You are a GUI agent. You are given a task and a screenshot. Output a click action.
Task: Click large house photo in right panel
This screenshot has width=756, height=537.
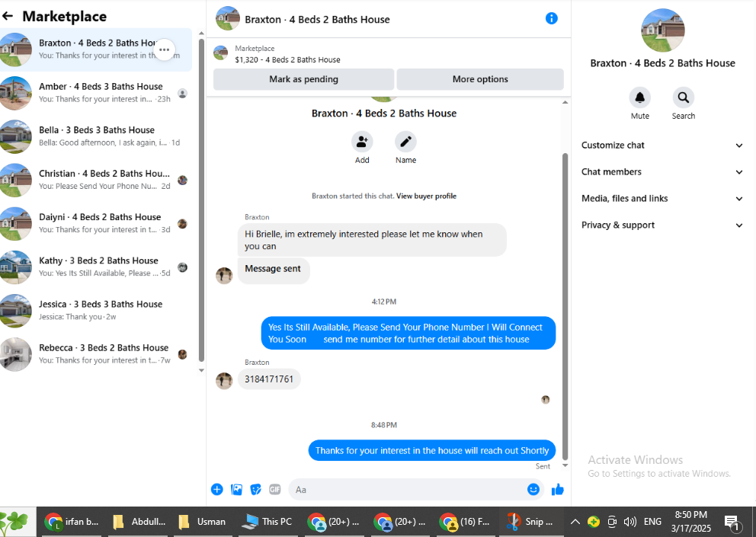[663, 30]
